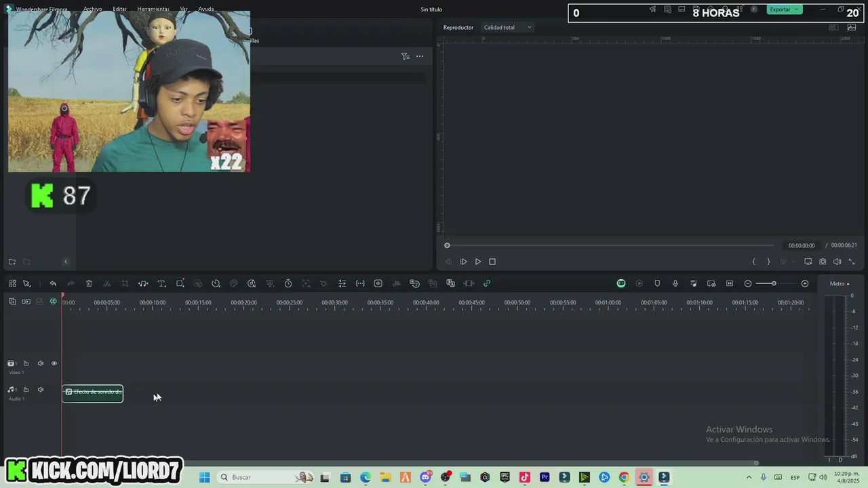Click the red playhead marker on ruler

click(x=62, y=296)
